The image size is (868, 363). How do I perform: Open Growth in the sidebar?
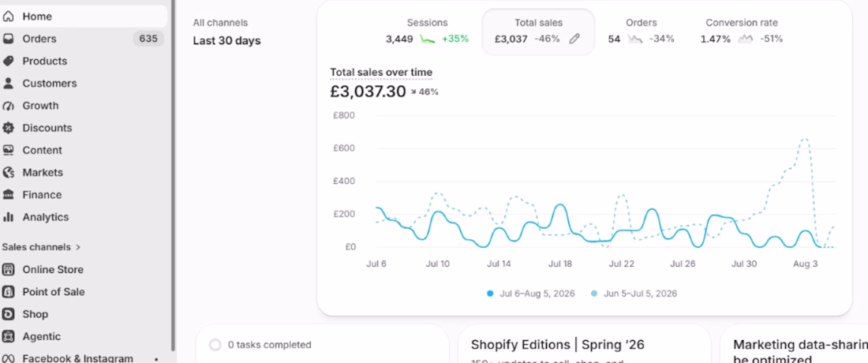point(83,106)
